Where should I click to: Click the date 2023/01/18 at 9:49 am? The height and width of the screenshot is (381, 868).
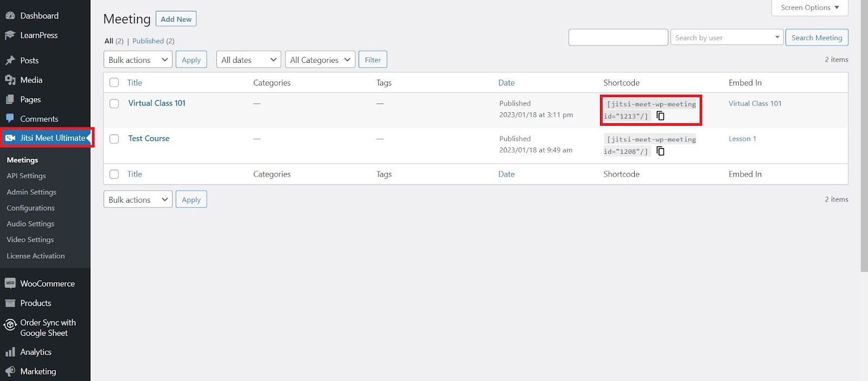coord(535,150)
